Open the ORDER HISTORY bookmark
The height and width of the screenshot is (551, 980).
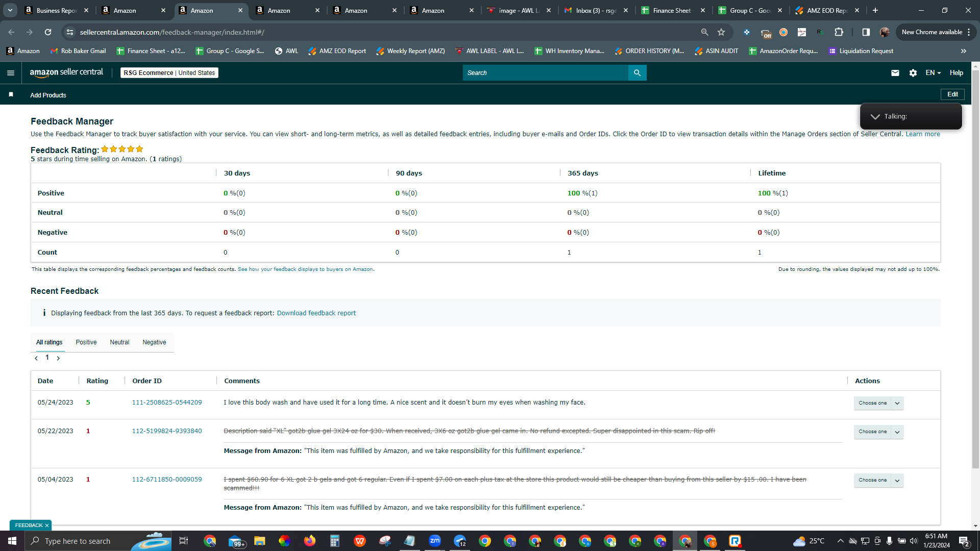point(649,51)
